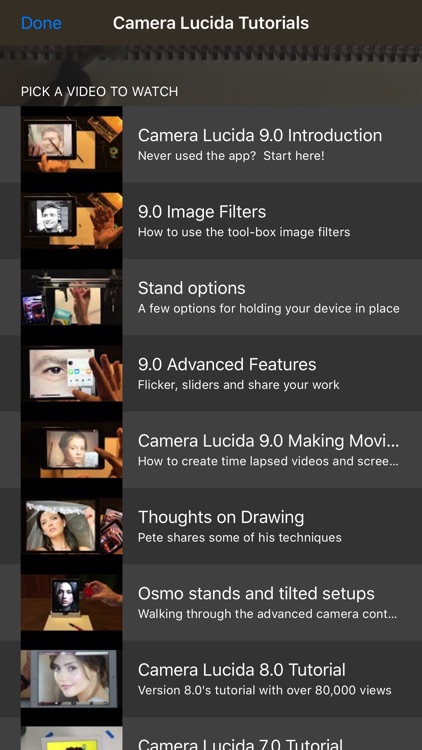Open the Thoughts on Drawing thumbnail
The image size is (422, 750).
point(72,526)
